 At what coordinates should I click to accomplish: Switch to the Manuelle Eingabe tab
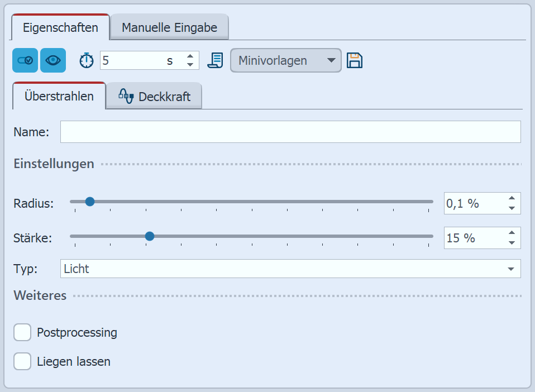point(169,27)
